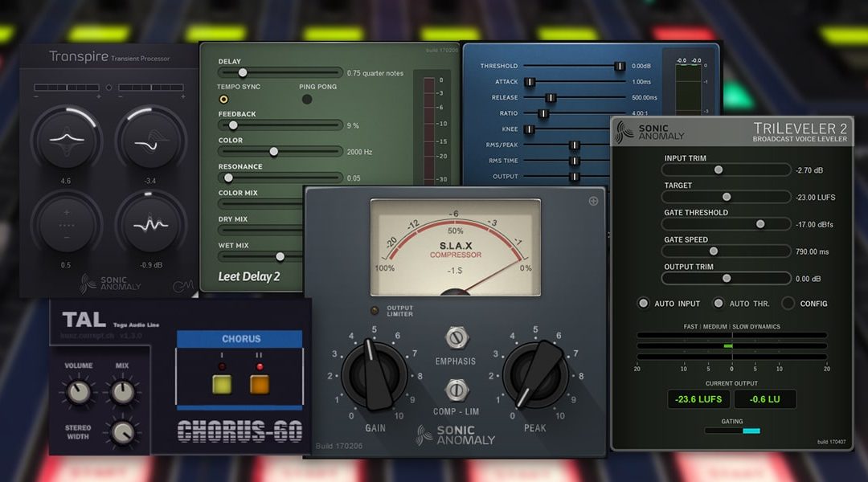Screen dimensions: 868x482
Task: Enable Ping Pong in Leet Delay 2
Action: click(x=306, y=100)
